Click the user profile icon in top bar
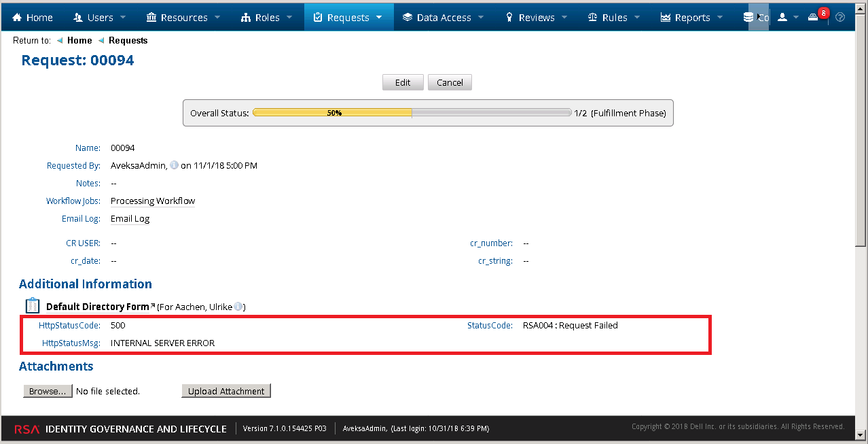 [782, 18]
